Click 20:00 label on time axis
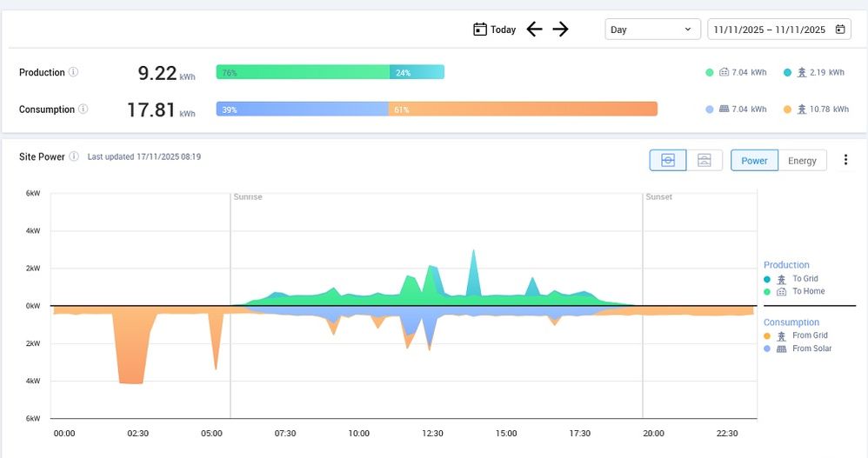Image resolution: width=868 pixels, height=458 pixels. (x=653, y=433)
